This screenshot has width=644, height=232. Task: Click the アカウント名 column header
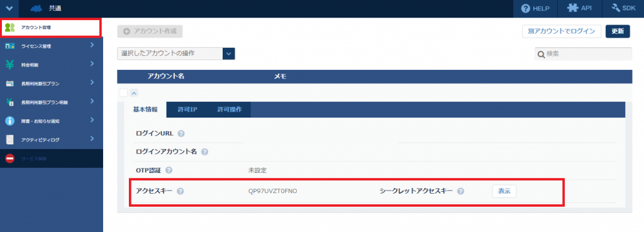pos(166,76)
